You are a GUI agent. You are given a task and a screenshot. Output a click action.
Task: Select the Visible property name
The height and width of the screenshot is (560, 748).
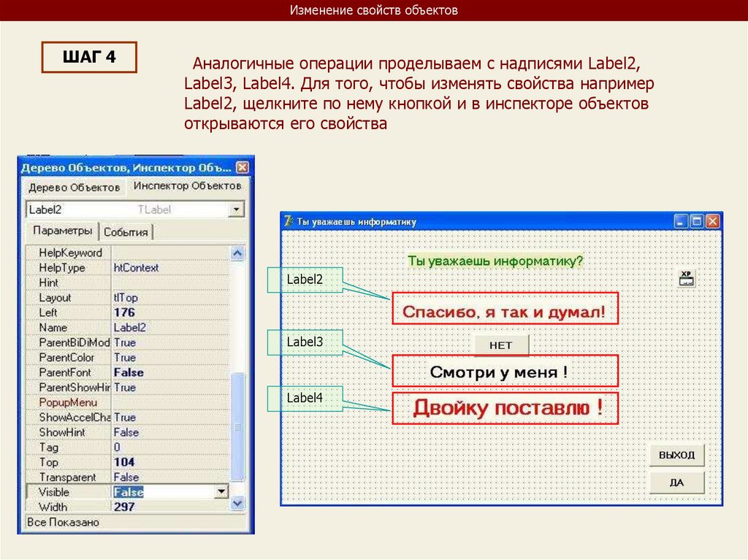tap(54, 492)
